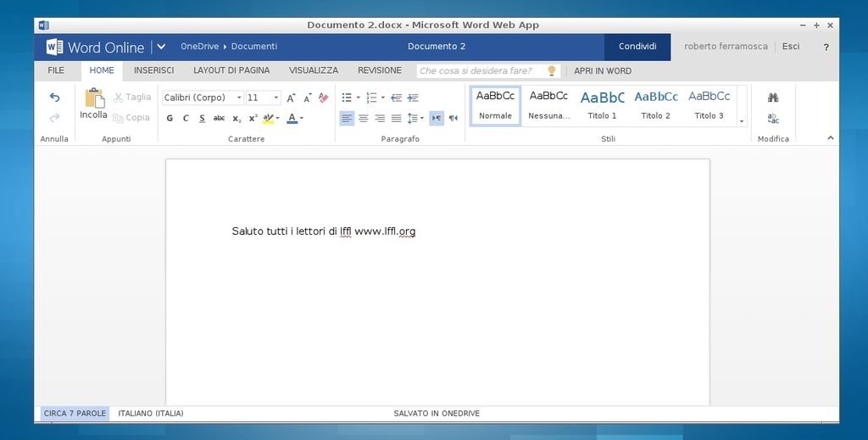
Task: Click the bulleted list icon
Action: coord(347,97)
